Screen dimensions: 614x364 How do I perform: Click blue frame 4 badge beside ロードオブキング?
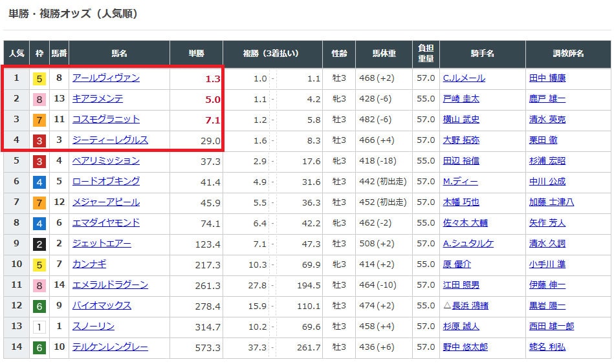(39, 182)
